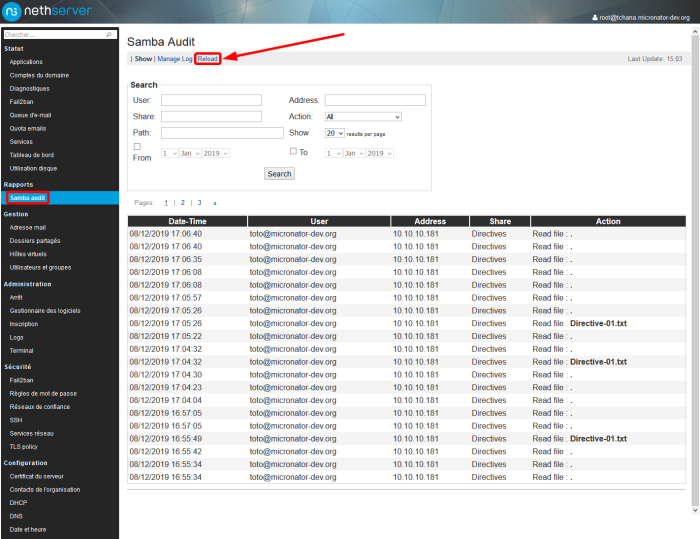The image size is (700, 539).
Task: Open Queue d'e-mail in the sidebar
Action: [x=30, y=115]
